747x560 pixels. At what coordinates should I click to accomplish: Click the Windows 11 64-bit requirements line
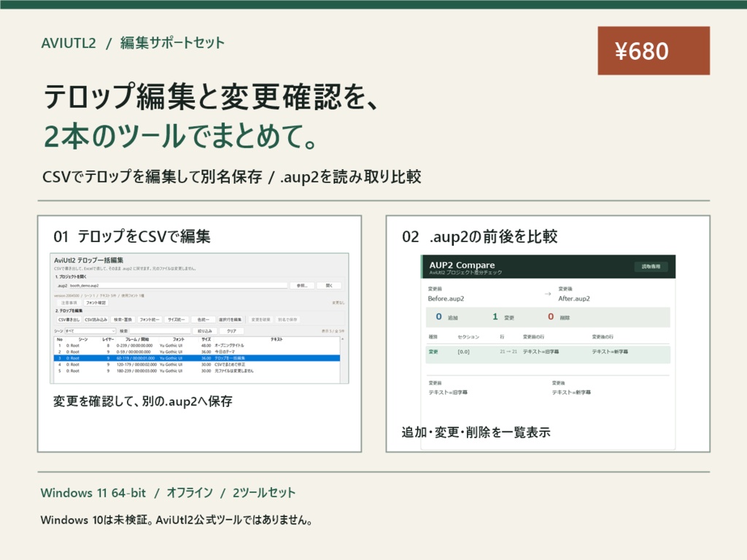point(168,492)
